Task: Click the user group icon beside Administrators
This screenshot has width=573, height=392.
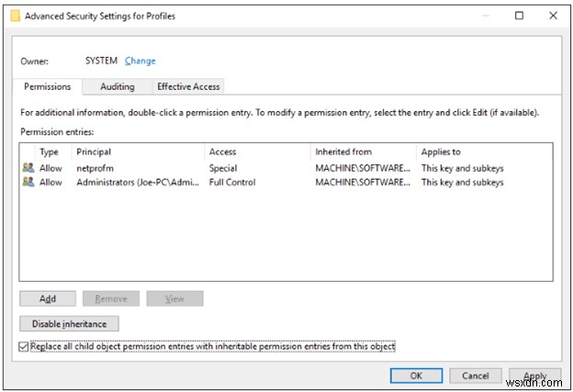Action: 28,182
